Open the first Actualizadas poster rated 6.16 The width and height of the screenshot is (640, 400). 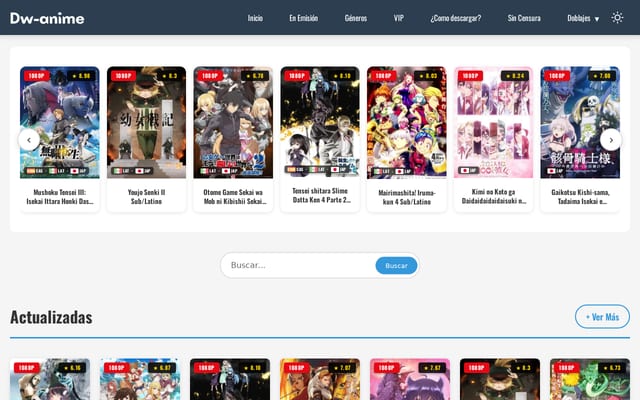click(x=50, y=379)
